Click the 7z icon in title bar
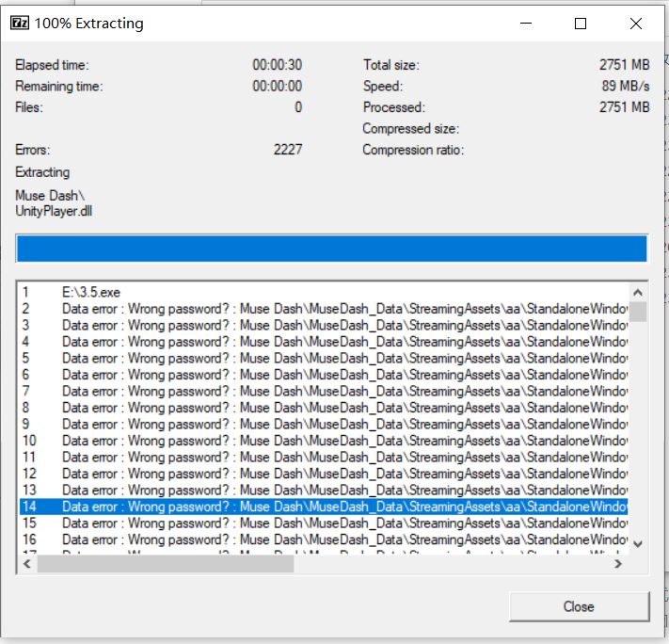Screen dimensions: 669x644 point(19,24)
